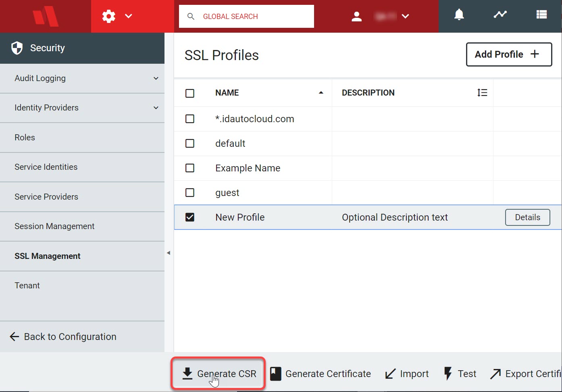Click the Add Profile button

(509, 54)
